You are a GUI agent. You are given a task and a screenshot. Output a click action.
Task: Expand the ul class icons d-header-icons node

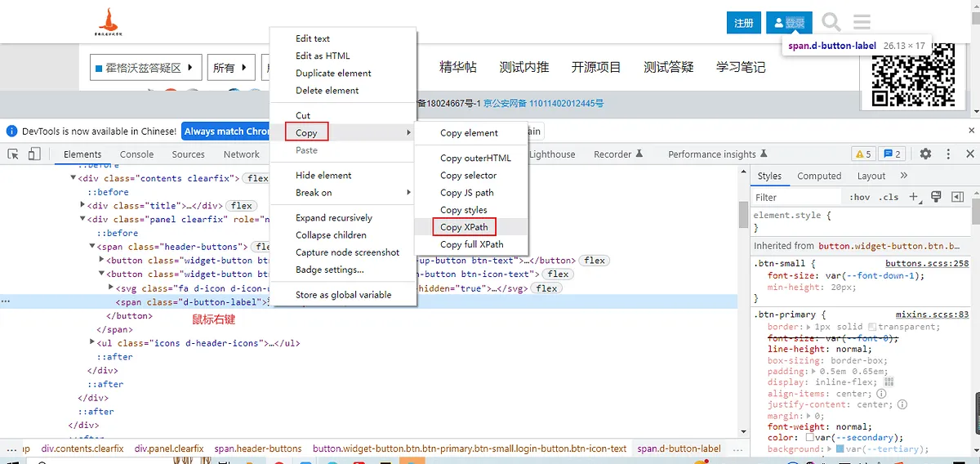click(92, 343)
